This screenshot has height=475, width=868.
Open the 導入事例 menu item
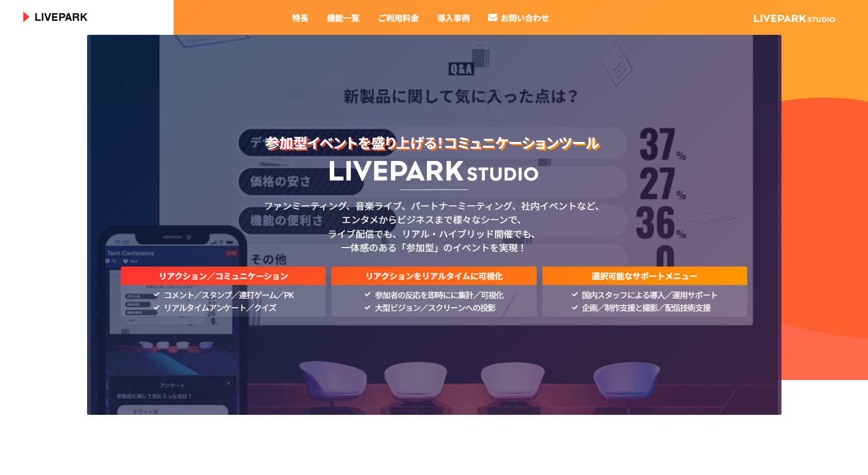coord(453,18)
